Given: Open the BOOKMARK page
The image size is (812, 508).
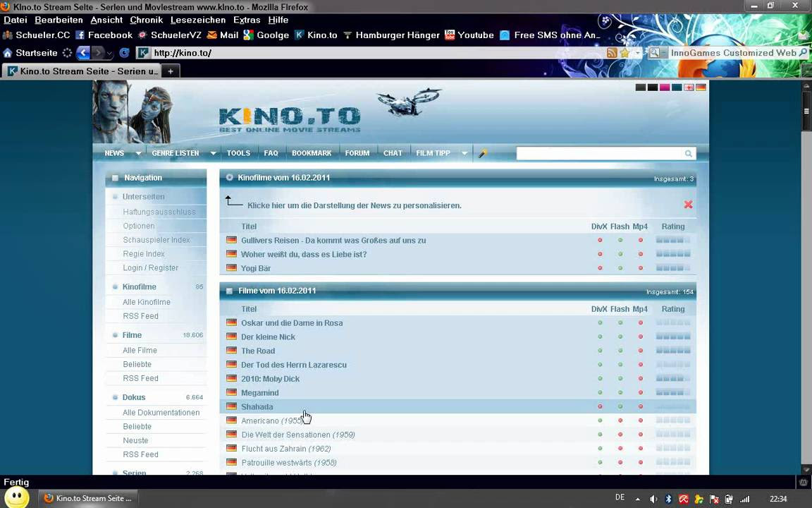Looking at the screenshot, I should tap(312, 153).
